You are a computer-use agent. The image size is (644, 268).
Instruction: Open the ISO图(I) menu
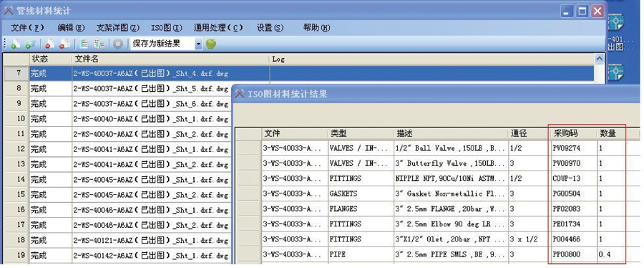coord(166,27)
